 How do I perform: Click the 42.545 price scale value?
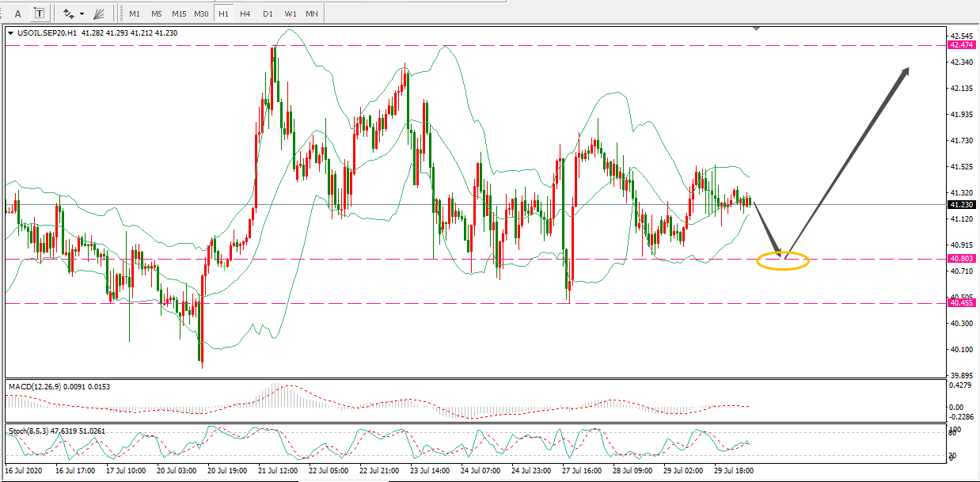click(962, 36)
